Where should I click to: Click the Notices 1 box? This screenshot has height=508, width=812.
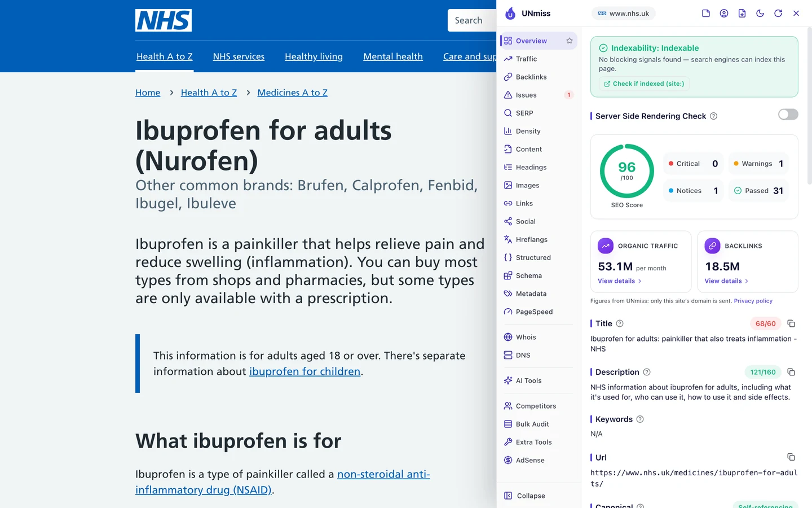tap(693, 191)
